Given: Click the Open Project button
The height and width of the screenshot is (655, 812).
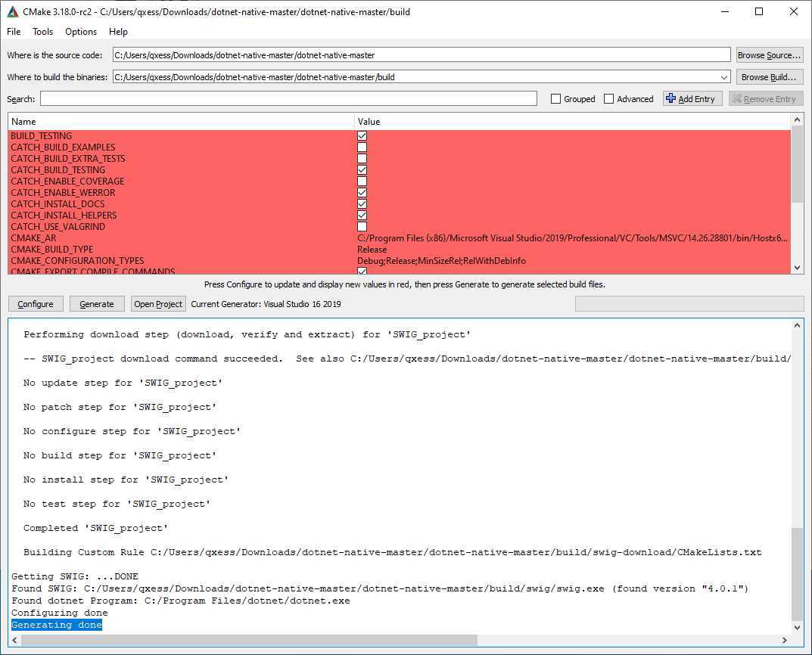Looking at the screenshot, I should [158, 304].
